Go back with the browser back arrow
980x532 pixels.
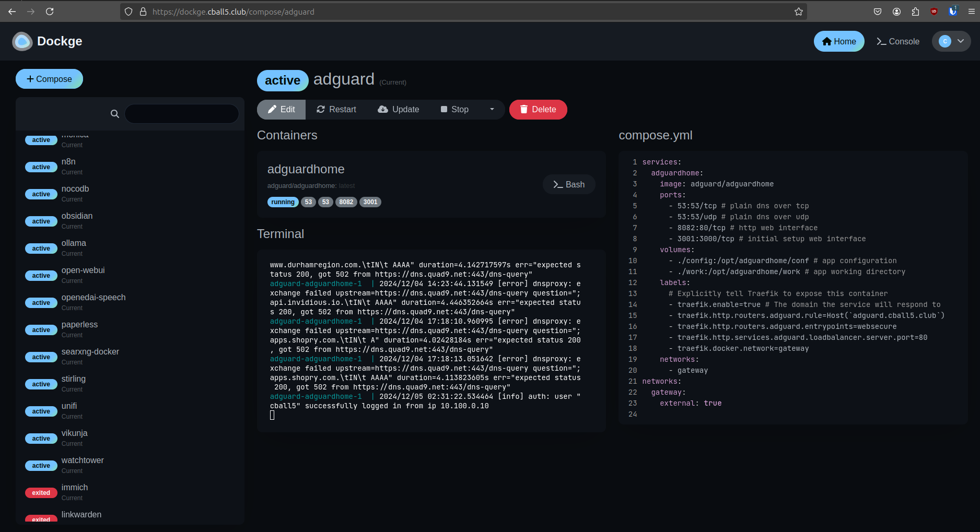pyautogui.click(x=12, y=11)
